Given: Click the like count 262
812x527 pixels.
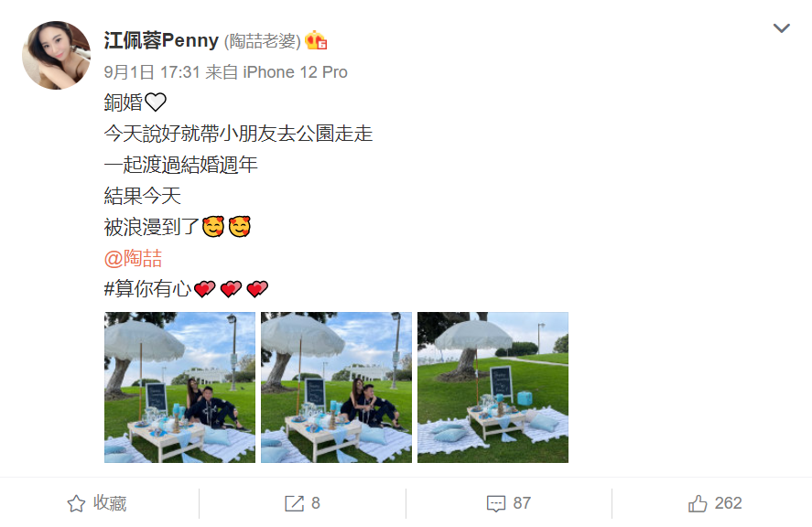Looking at the screenshot, I should click(728, 503).
